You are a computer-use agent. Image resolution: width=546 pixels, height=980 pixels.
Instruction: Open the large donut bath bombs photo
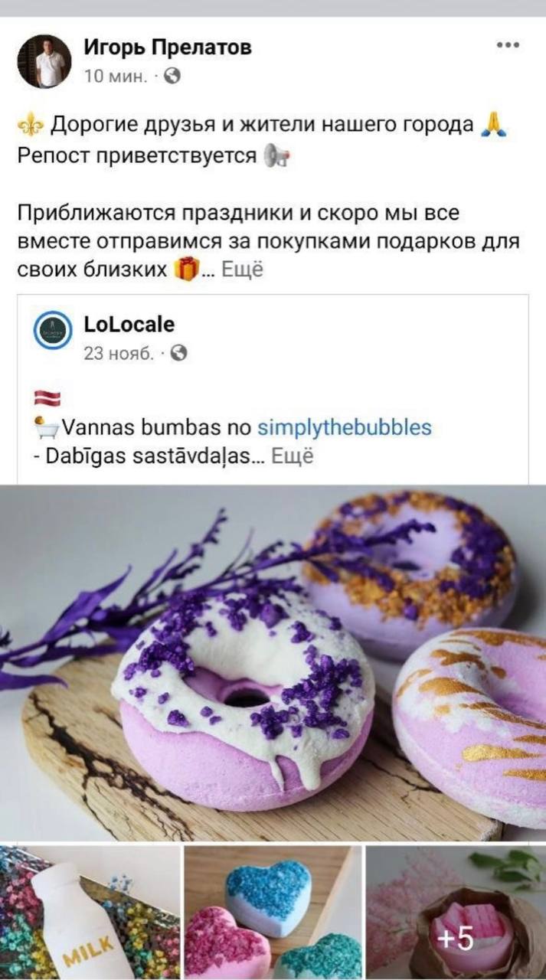point(273,663)
